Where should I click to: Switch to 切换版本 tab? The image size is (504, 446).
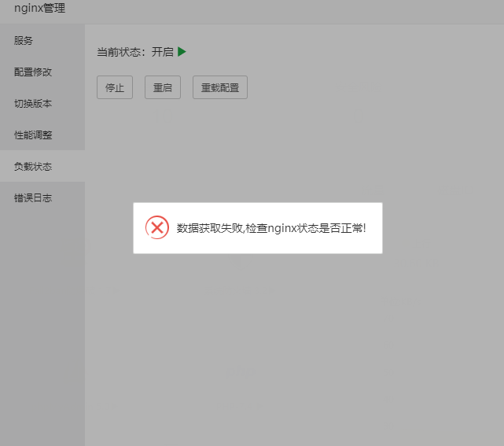(42, 104)
